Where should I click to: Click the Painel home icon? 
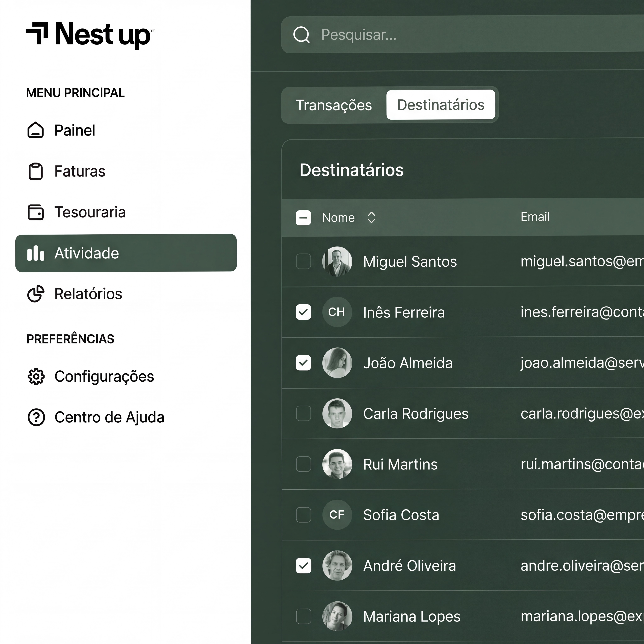tap(35, 130)
